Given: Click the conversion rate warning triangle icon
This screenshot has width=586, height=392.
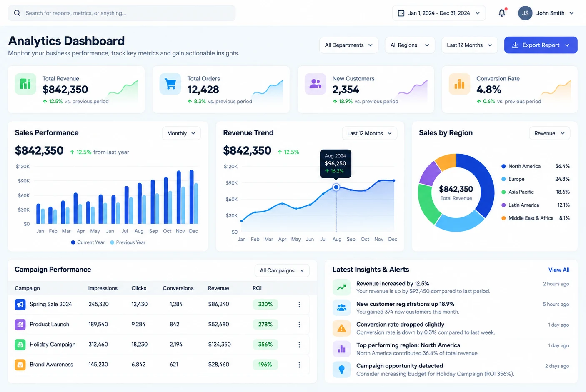Looking at the screenshot, I should click(x=341, y=328).
